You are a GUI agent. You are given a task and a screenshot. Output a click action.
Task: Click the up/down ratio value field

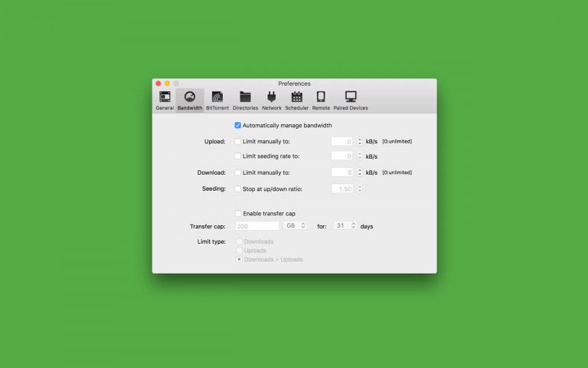342,189
